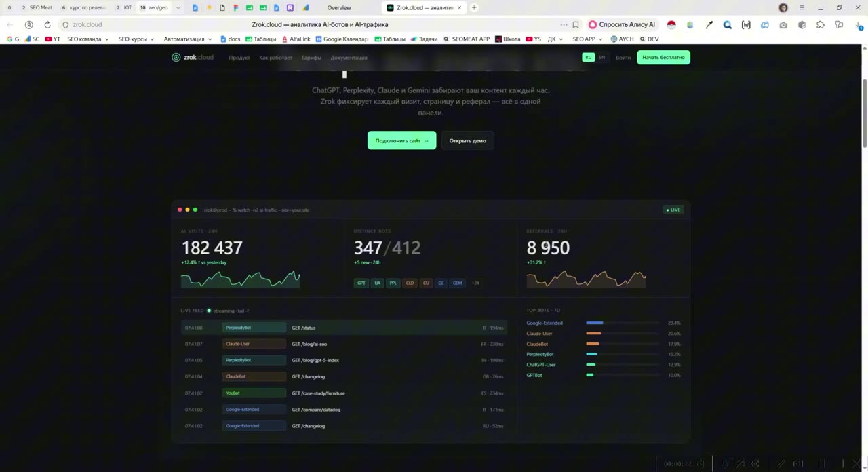Activate the eyedropper color picker extension
Screen dimensions: 868x472
pyautogui.click(x=709, y=25)
